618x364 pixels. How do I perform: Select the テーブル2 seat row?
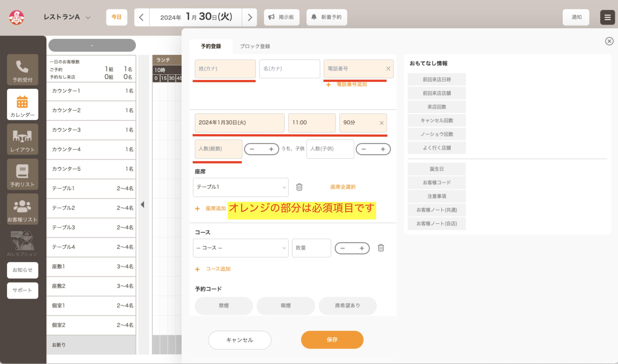pos(91,208)
